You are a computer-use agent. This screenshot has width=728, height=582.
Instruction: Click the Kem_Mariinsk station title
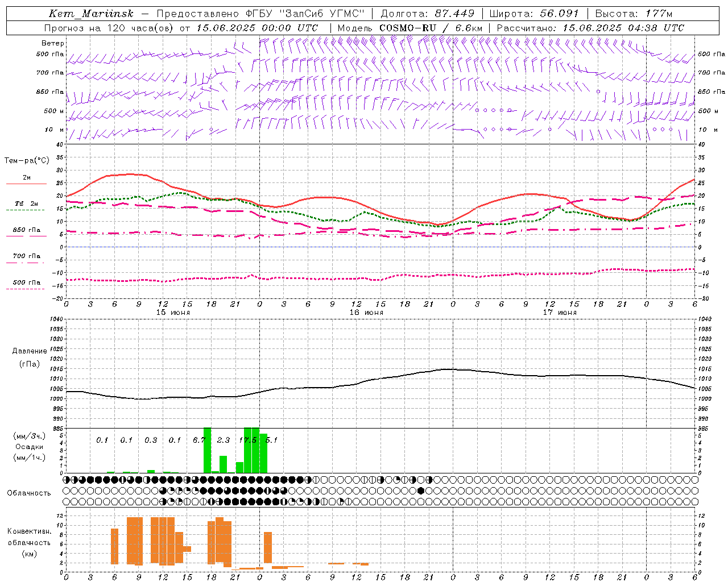pos(91,14)
